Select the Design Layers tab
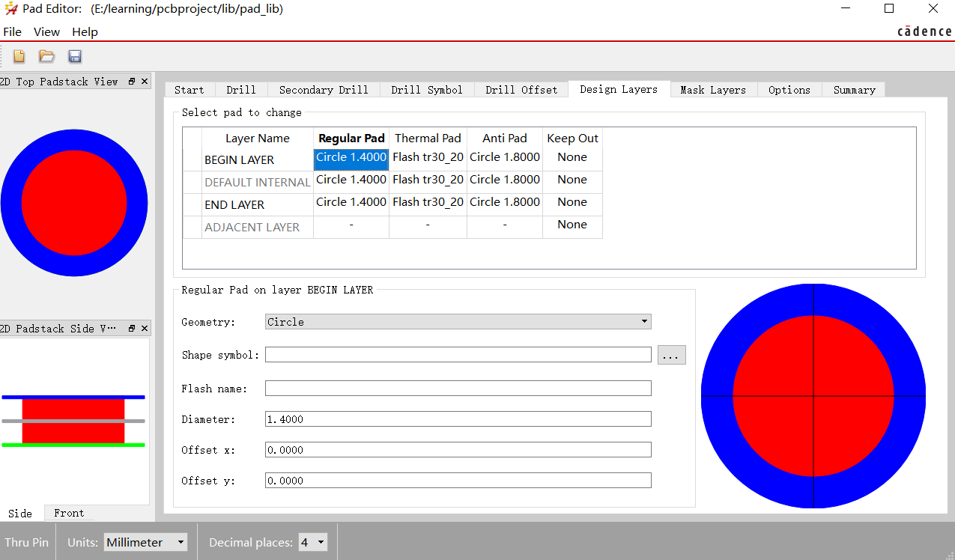The image size is (955, 560). 619,89
